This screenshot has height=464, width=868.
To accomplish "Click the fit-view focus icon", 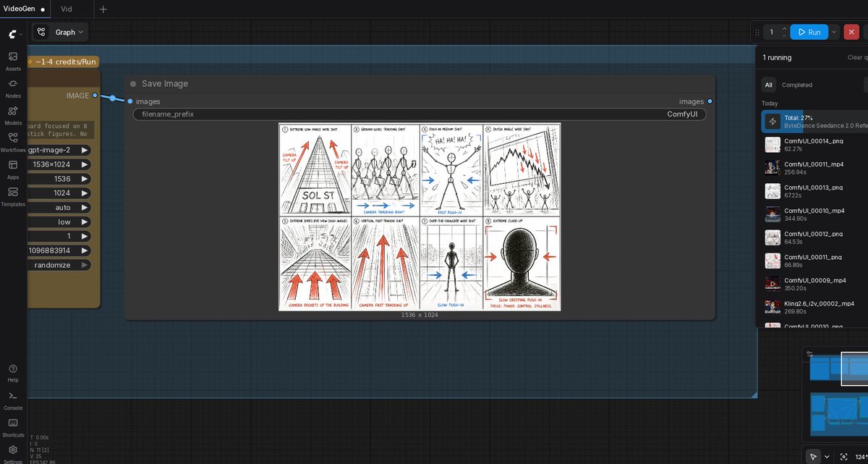I will pos(843,457).
